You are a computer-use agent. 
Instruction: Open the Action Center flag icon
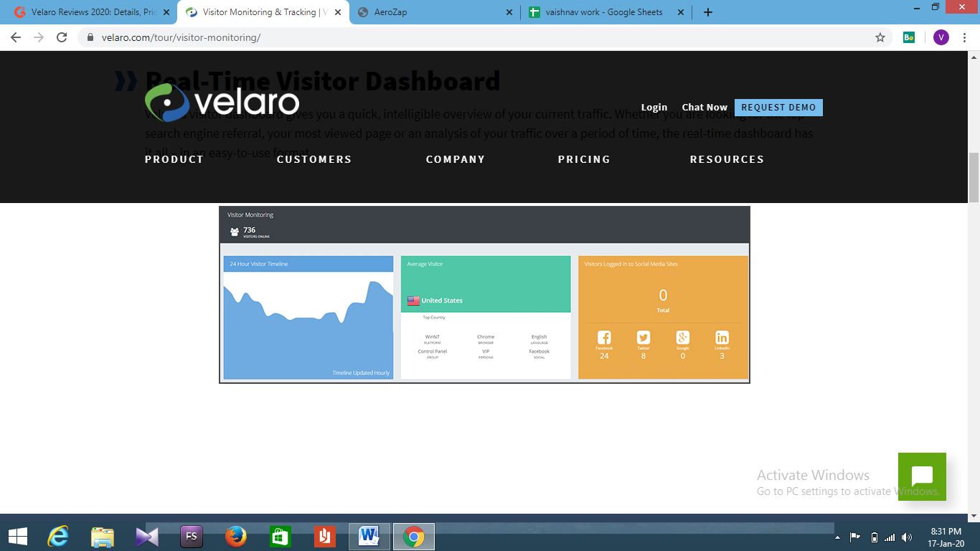click(x=855, y=537)
